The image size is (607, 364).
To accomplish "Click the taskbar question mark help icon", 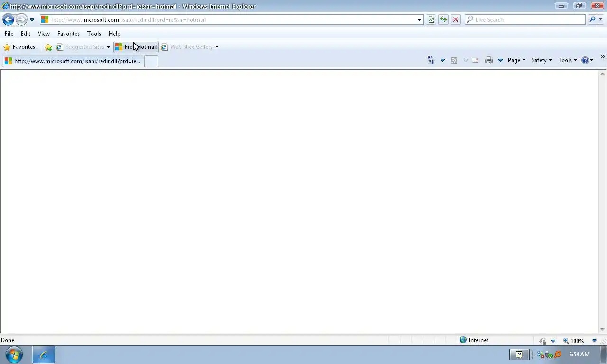I will (x=519, y=355).
